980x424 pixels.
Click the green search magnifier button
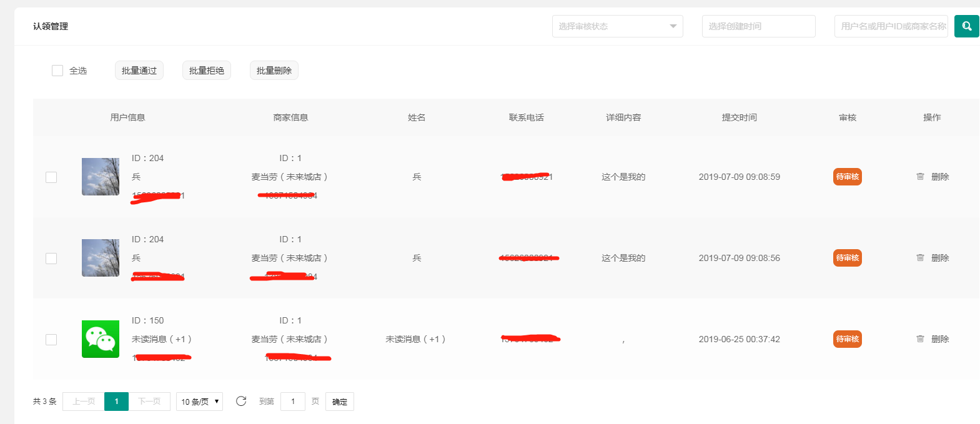966,26
